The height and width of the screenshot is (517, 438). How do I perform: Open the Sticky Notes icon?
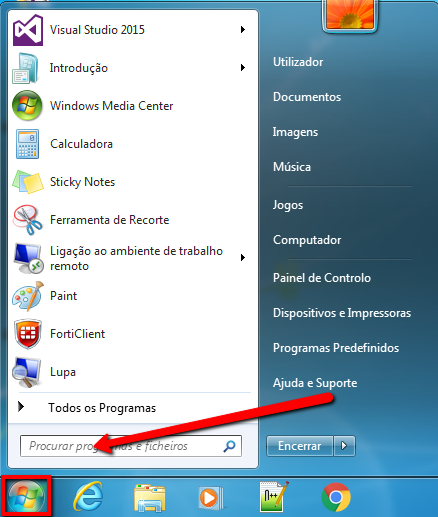[28, 182]
